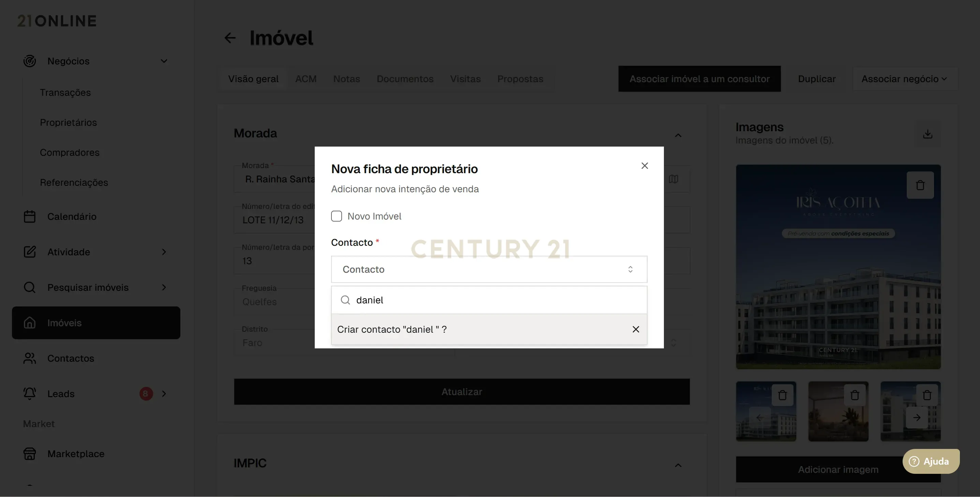The width and height of the screenshot is (980, 497).
Task: Dismiss the 'Criar contacto daniel' suggestion with X
Action: pos(636,329)
